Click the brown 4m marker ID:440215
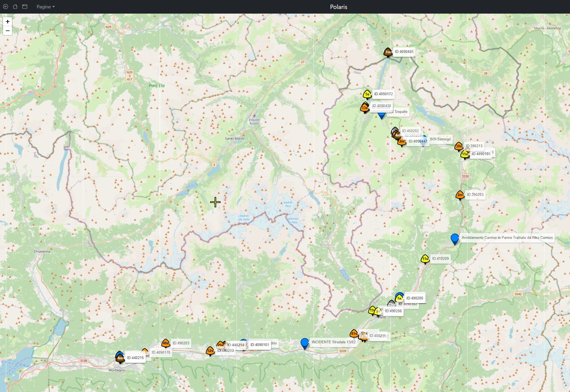Viewport: 570px width, 392px height. click(120, 358)
